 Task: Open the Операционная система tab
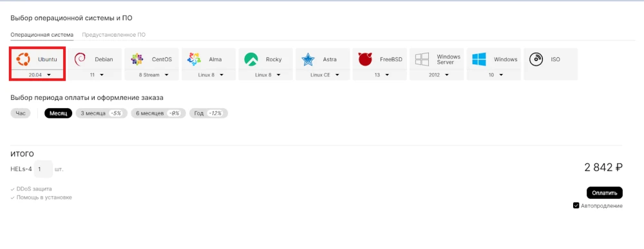42,35
